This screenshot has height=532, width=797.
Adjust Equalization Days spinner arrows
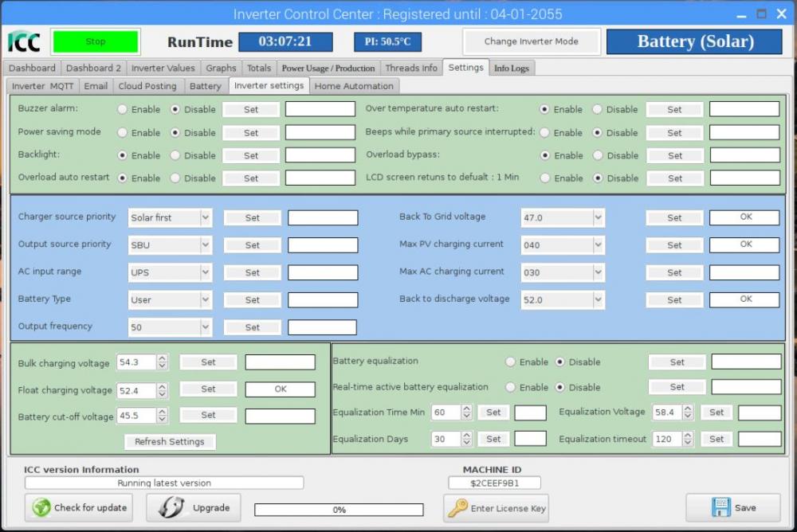466,439
